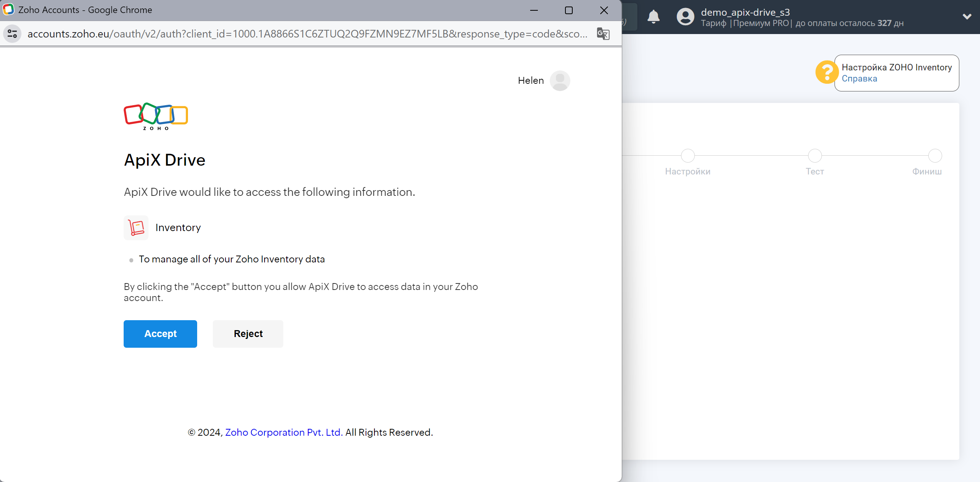Click the Zoho logo
This screenshot has height=482, width=980.
click(x=156, y=117)
